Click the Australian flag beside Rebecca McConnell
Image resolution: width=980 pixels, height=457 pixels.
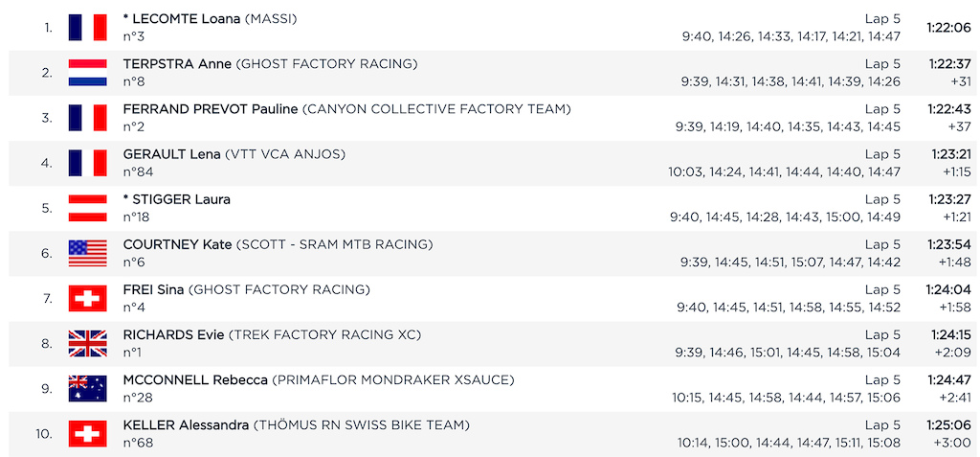[x=87, y=389]
